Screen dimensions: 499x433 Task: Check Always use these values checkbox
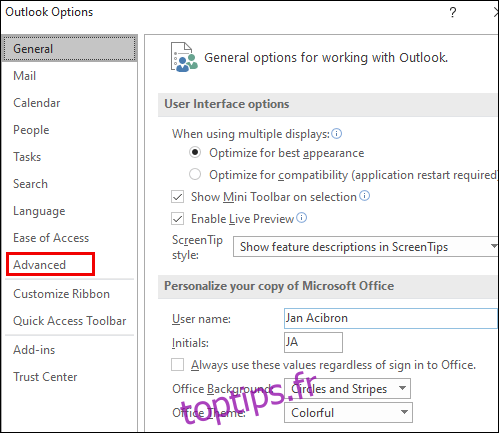[177, 365]
